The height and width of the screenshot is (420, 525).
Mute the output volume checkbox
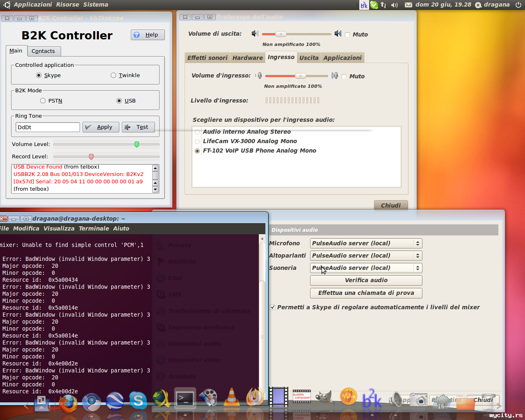pyautogui.click(x=347, y=35)
